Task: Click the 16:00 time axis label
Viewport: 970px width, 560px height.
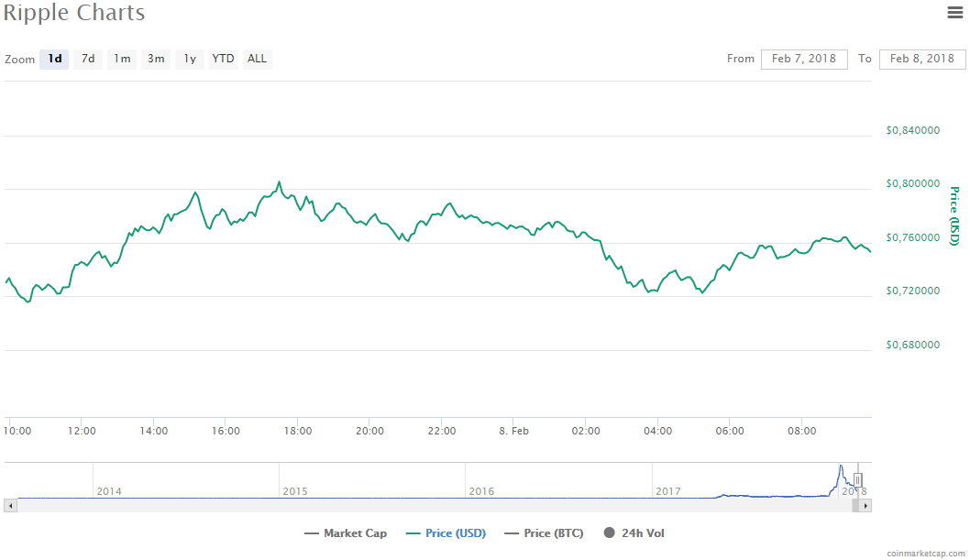Action: (226, 431)
